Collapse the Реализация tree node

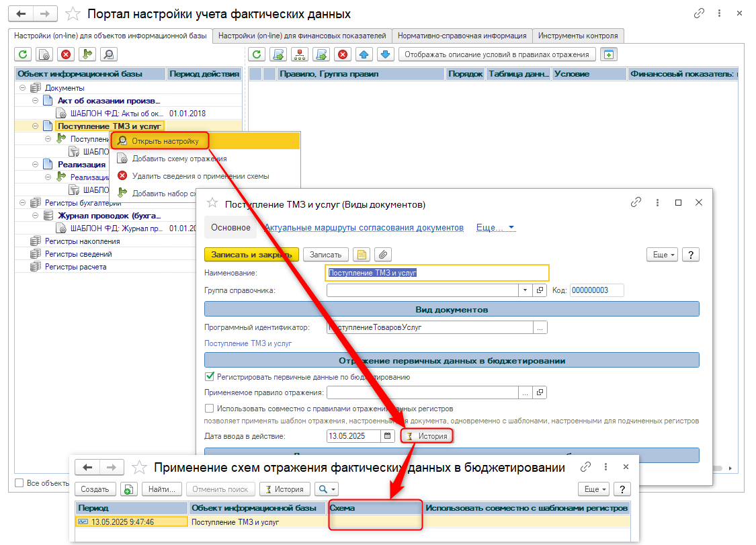[35, 165]
